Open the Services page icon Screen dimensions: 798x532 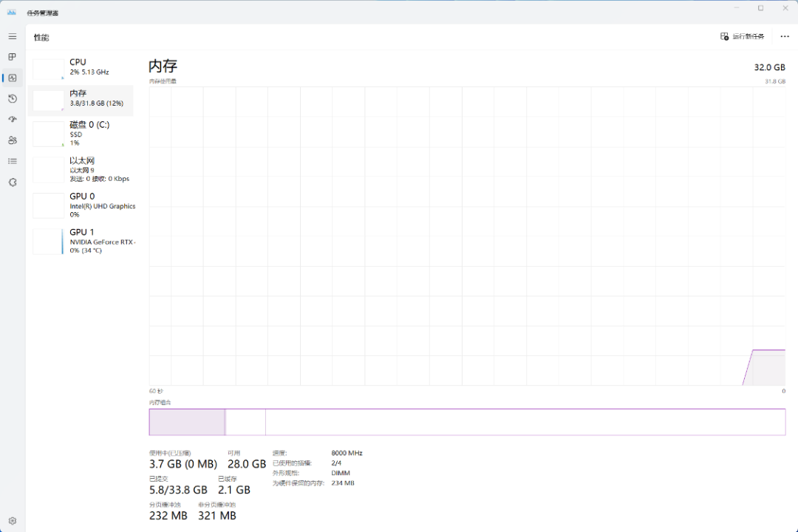[13, 183]
